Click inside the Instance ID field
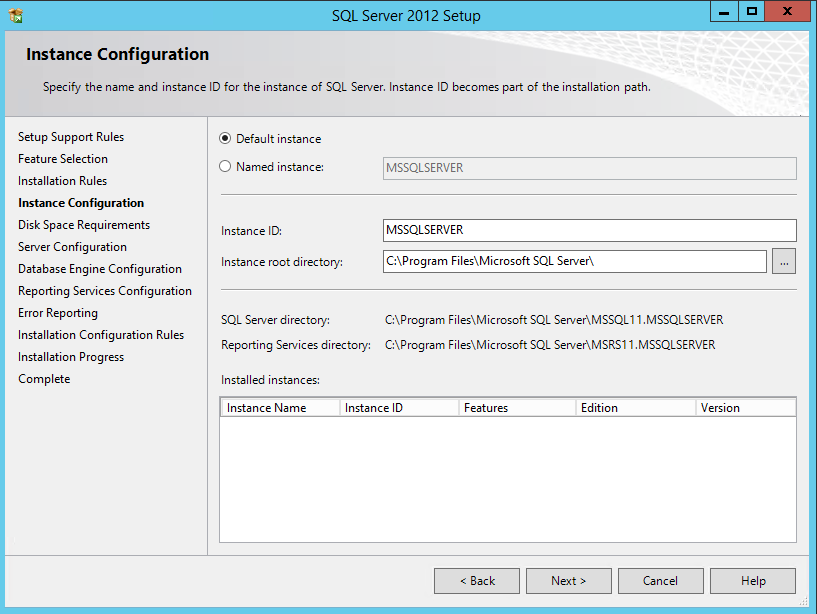The image size is (817, 614). pyautogui.click(x=589, y=230)
